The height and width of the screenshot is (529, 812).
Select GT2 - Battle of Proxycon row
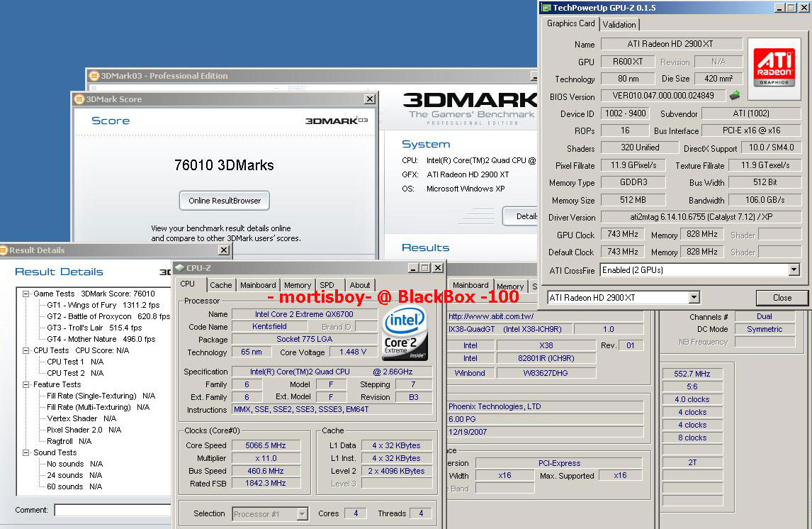(108, 316)
